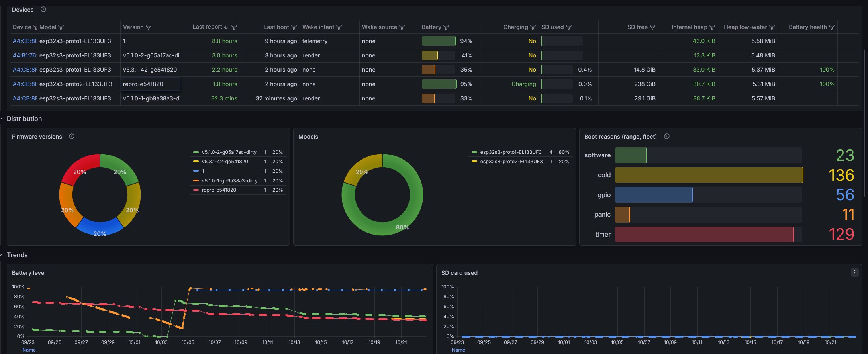Open the first A4:CB:8F device link

coord(24,41)
